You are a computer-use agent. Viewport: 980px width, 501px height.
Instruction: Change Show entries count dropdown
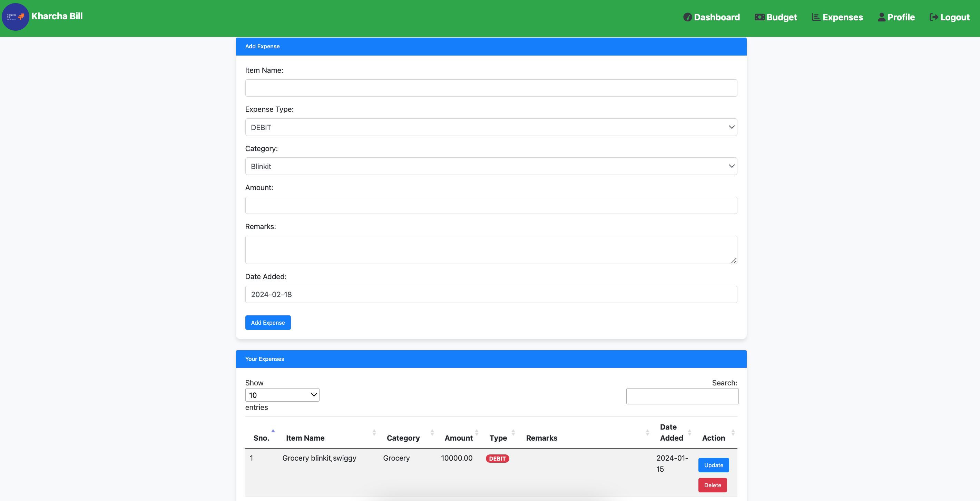282,395
